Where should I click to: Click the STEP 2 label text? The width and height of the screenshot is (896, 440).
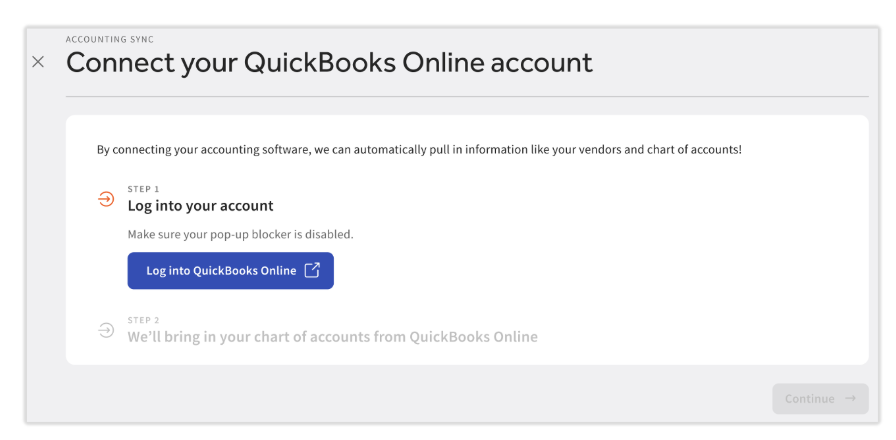point(143,321)
